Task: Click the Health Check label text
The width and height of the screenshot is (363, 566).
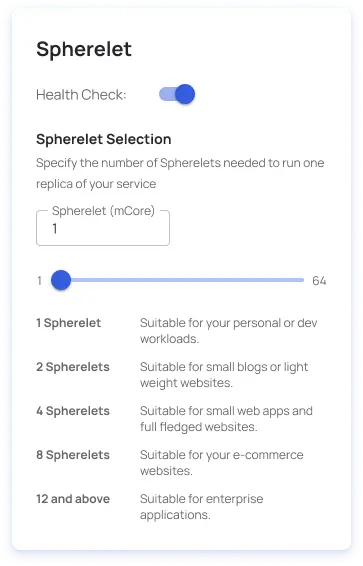Action: [x=81, y=95]
